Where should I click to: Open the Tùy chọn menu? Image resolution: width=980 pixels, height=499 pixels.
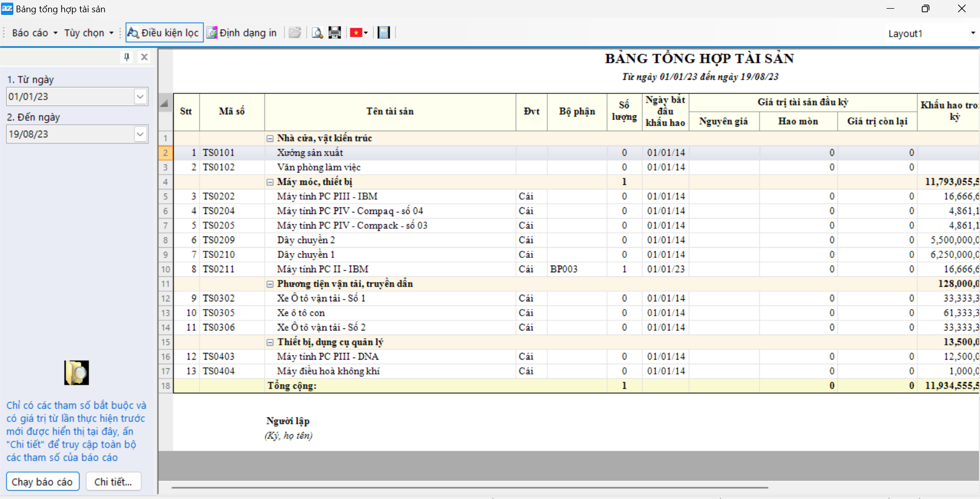(88, 33)
